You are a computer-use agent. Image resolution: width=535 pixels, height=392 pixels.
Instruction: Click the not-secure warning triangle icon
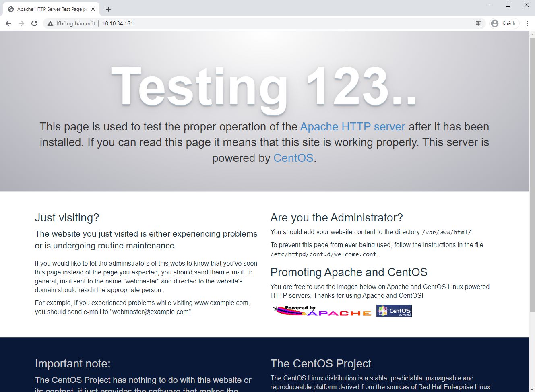tap(50, 23)
